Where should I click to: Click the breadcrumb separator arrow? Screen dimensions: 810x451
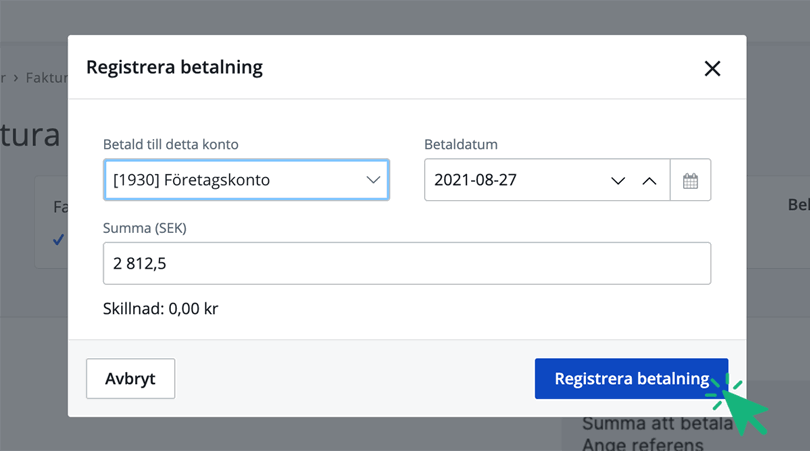click(15, 77)
